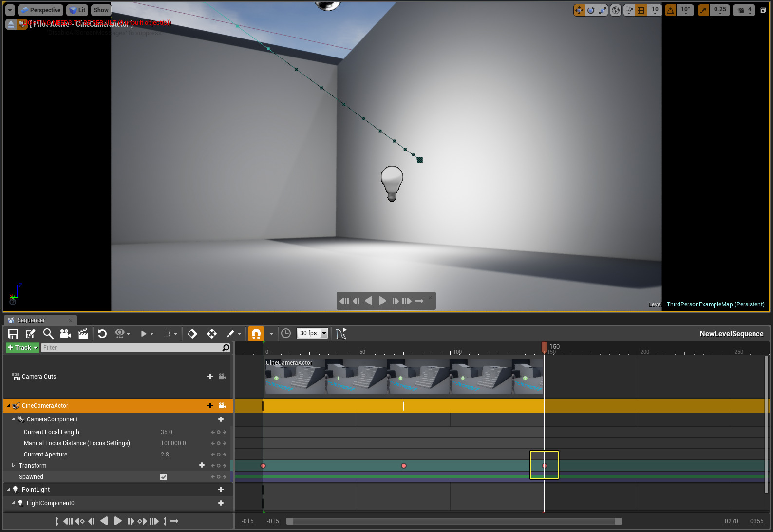This screenshot has width=773, height=532.
Task: Click the green Track add button
Action: coord(22,348)
